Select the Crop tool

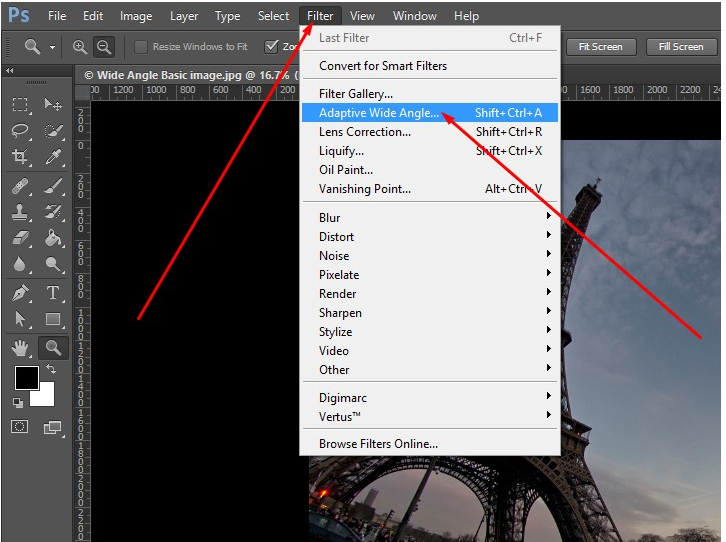(20, 156)
